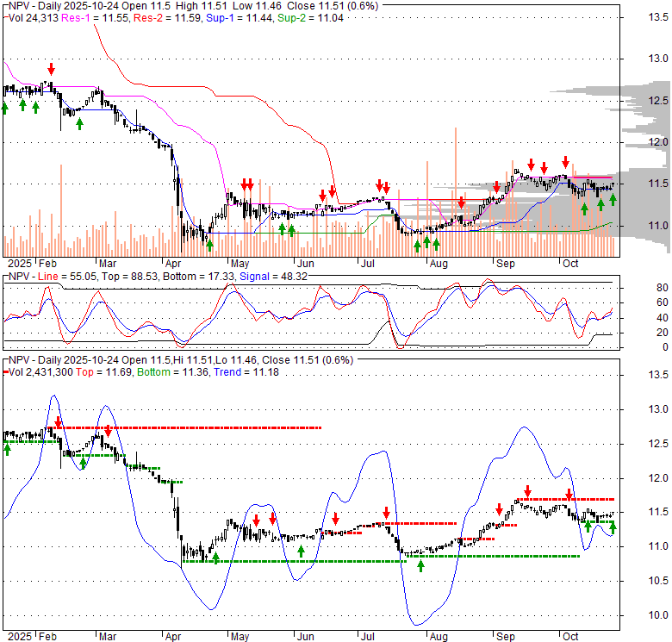Viewport: 672px width, 642px height.
Task: Click the 13.0 price label on top chart axis
Action: pos(658,59)
